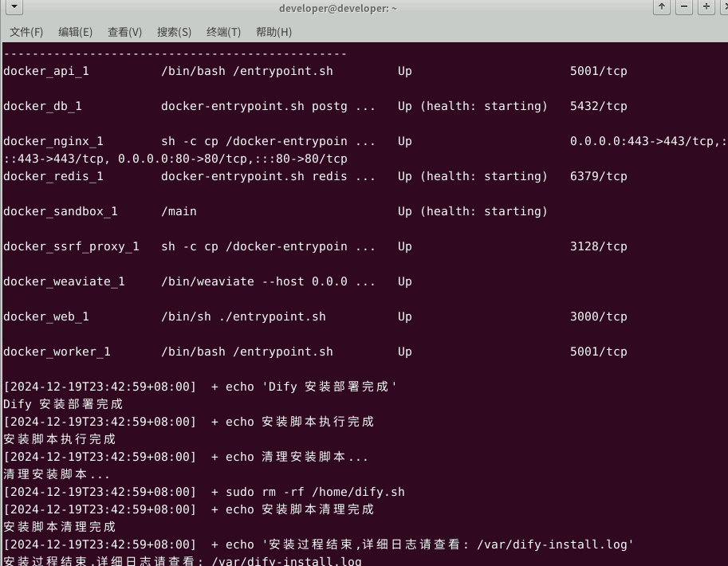Open the 终端(T) menu

[x=224, y=32]
